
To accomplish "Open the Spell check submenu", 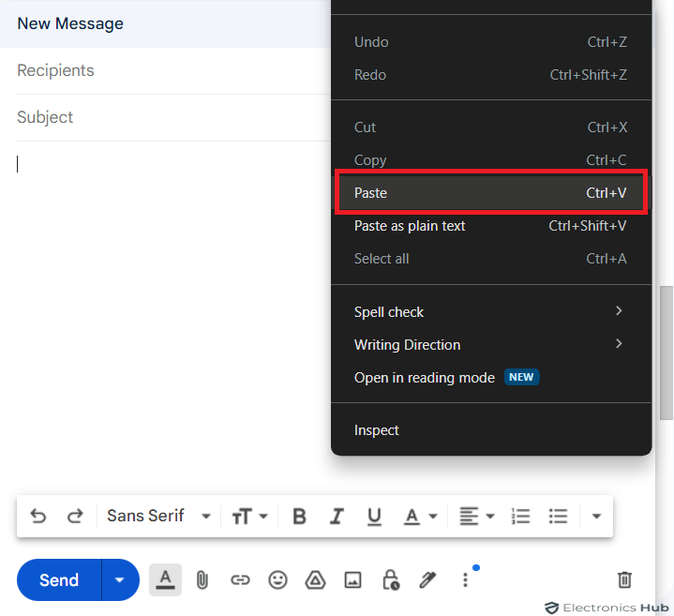I will [x=491, y=311].
